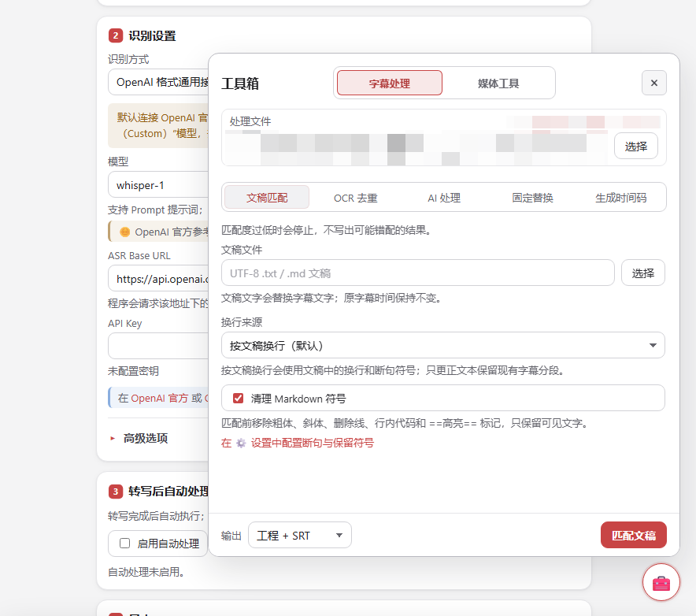This screenshot has height=616, width=696.
Task: Select the 文稿匹配 sub-tab
Action: pos(267,198)
